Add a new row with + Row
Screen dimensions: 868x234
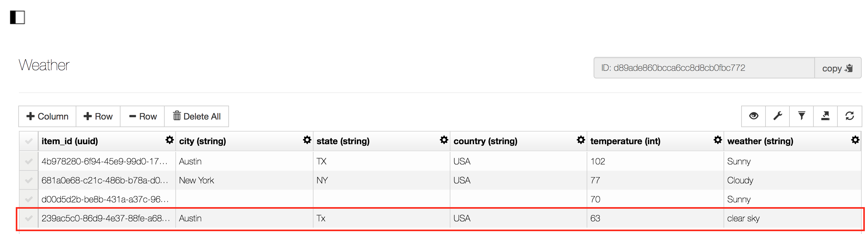click(98, 116)
